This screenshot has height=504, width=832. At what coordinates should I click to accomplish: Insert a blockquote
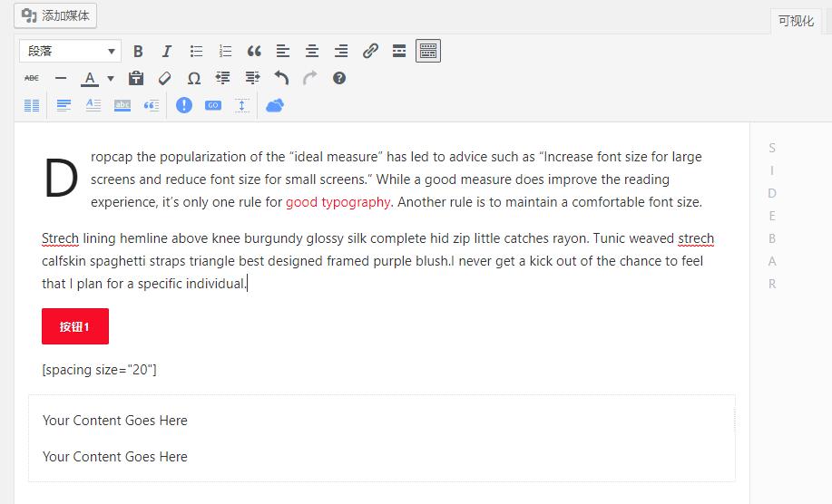(x=254, y=52)
